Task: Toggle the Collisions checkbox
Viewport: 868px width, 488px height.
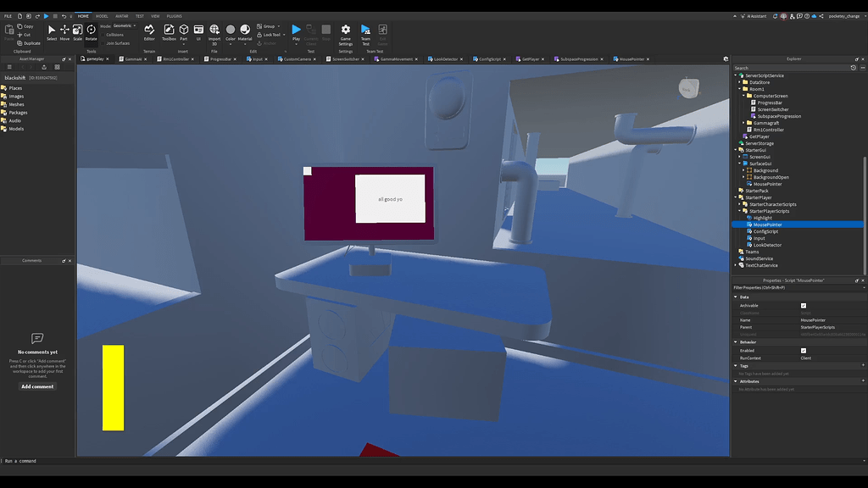Action: (x=103, y=35)
